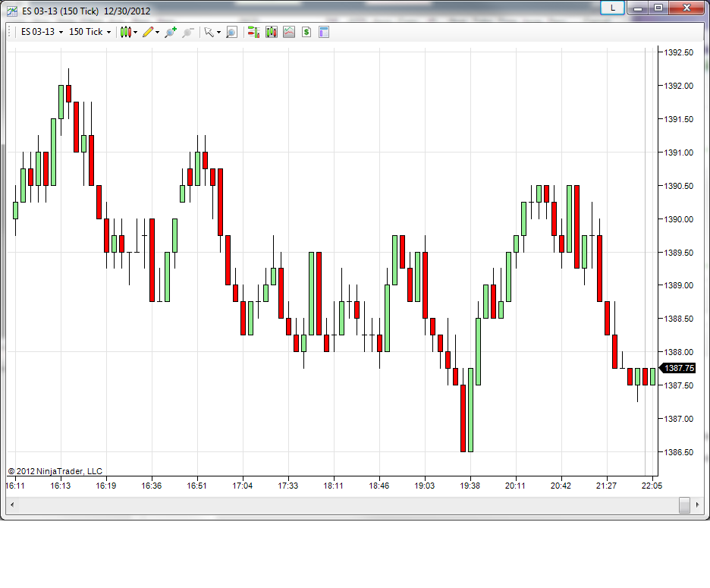This screenshot has width=710, height=588.
Task: Click the zoom out magnifier icon
Action: point(188,32)
